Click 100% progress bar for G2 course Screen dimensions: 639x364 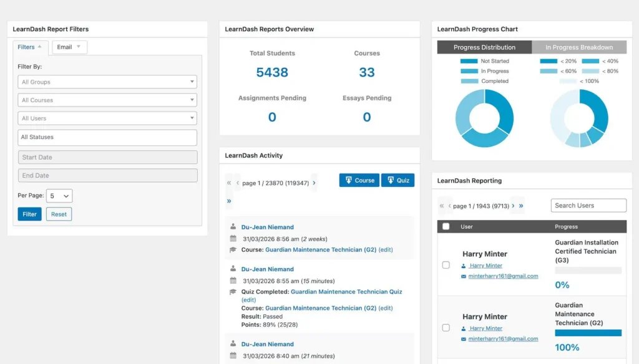pyautogui.click(x=588, y=333)
